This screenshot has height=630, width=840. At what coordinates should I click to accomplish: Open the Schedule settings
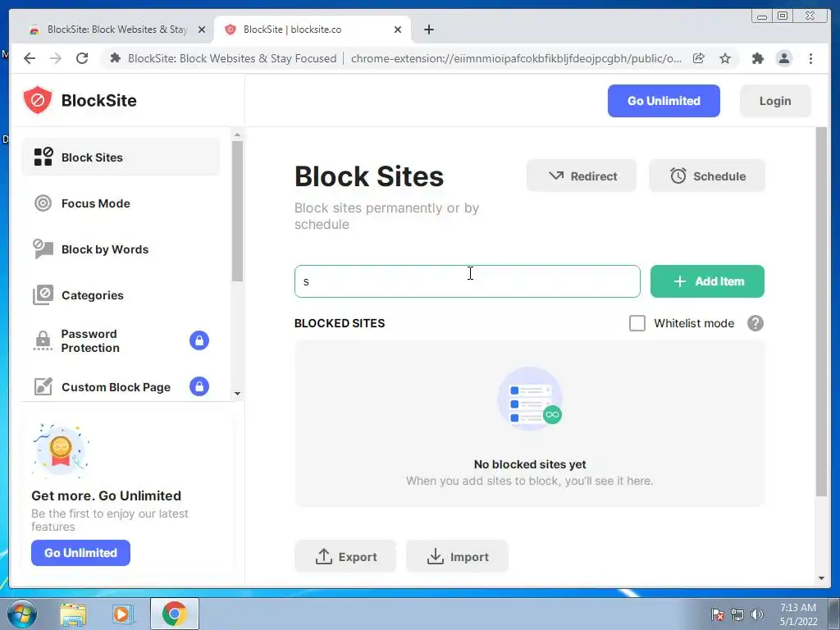tap(706, 176)
